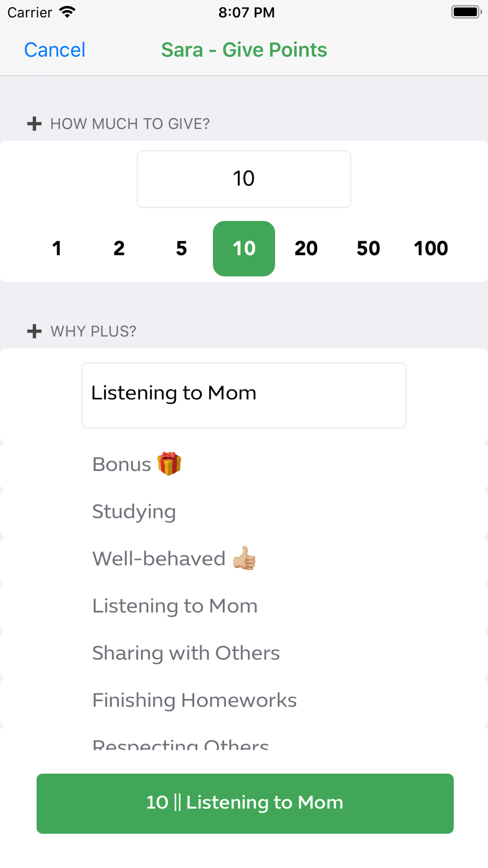Cancel giving points
The image size is (488, 868).
(55, 50)
